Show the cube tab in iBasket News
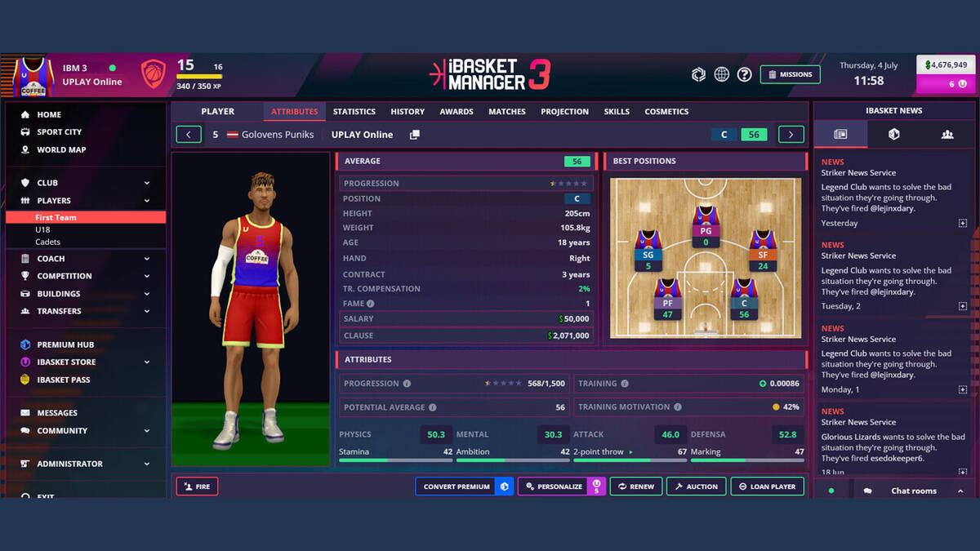980x551 pixels. 893,134
